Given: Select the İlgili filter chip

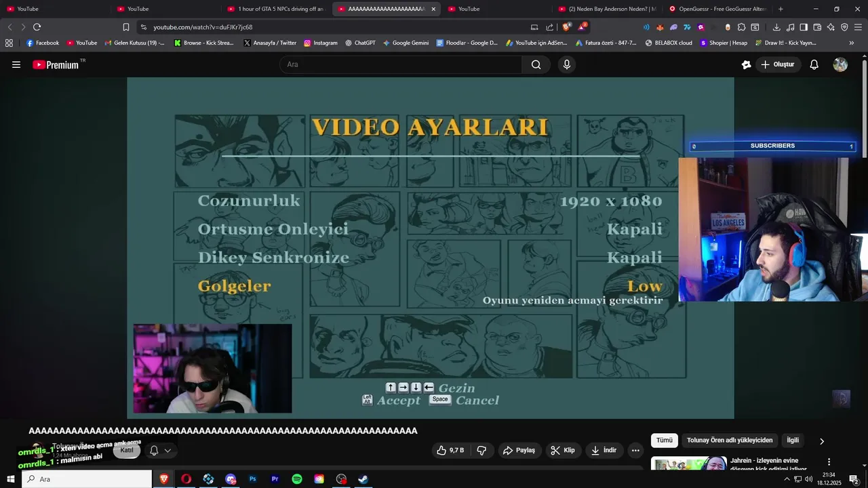Looking at the screenshot, I should pyautogui.click(x=793, y=441).
